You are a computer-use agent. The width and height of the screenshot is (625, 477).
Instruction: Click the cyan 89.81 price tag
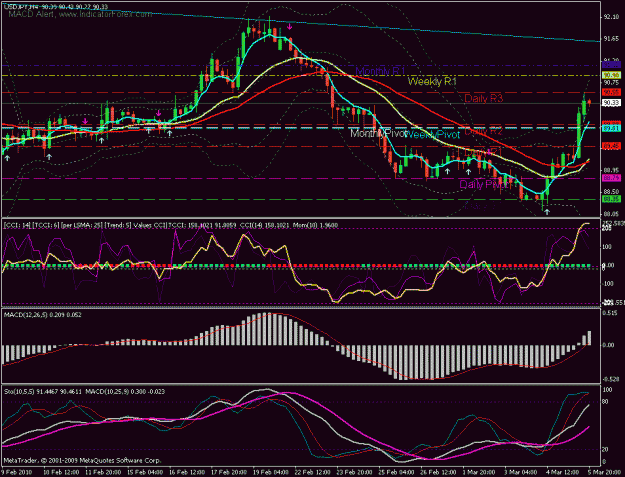(x=611, y=128)
